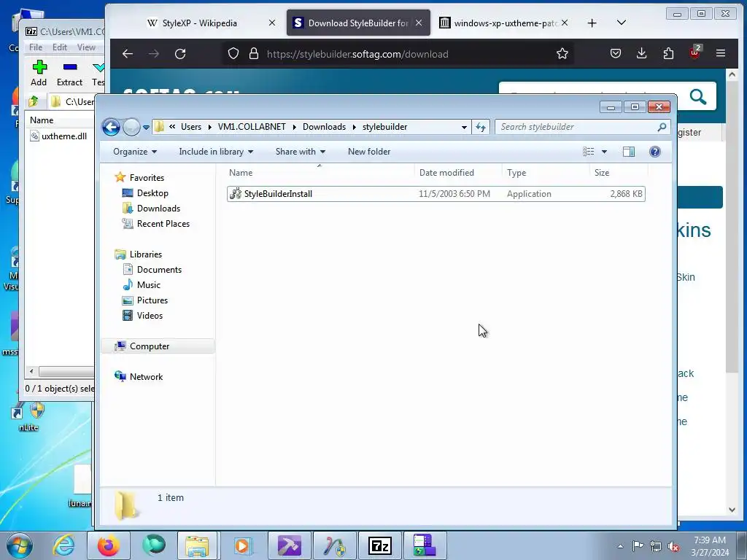
Task: Click the Explorer Back navigation arrow
Action: click(111, 127)
